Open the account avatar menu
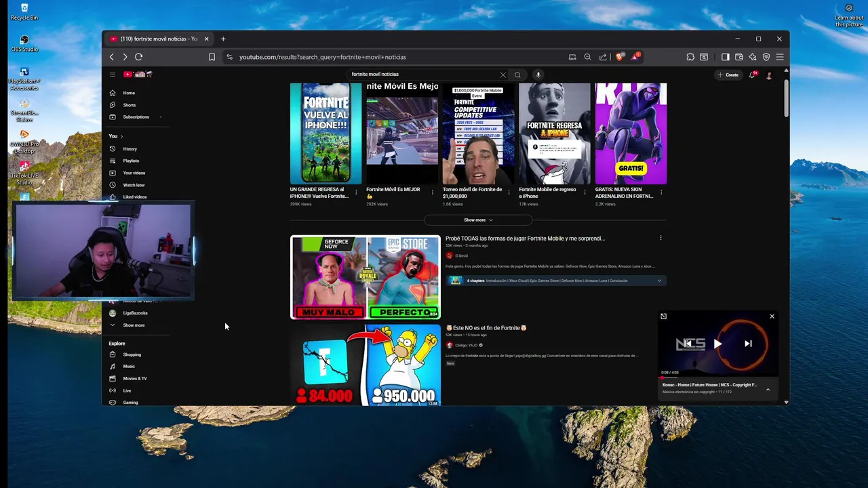The height and width of the screenshot is (488, 868). [769, 75]
